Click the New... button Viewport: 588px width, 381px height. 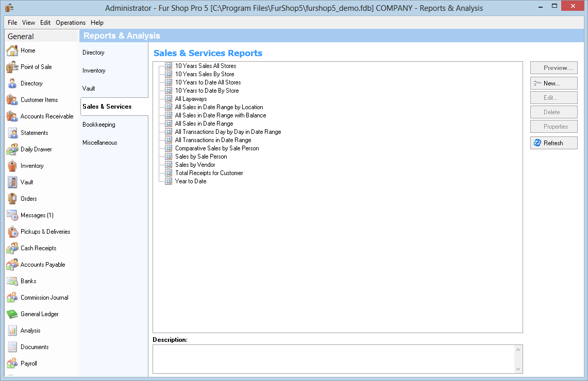[x=553, y=83]
